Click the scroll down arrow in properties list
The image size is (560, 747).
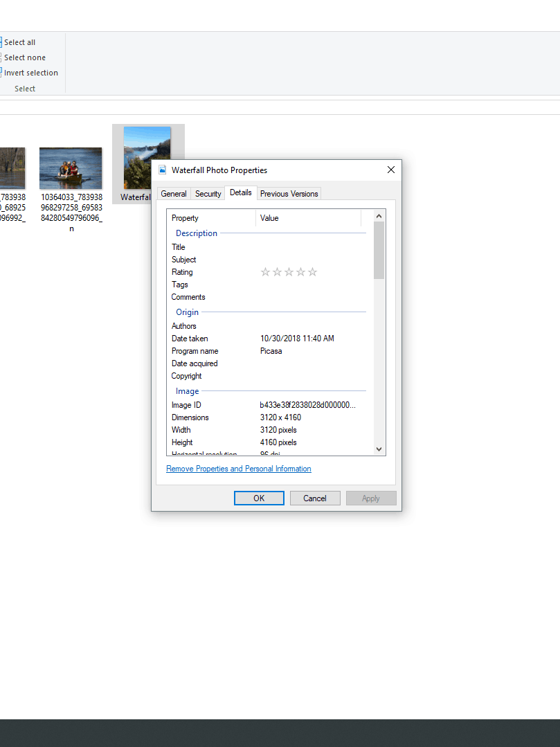379,449
